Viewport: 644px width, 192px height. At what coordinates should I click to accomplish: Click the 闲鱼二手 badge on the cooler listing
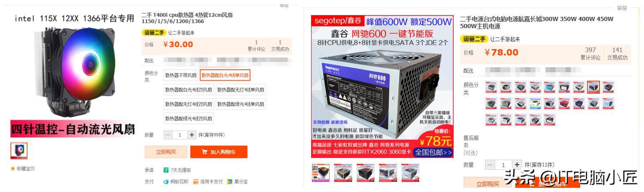(154, 32)
